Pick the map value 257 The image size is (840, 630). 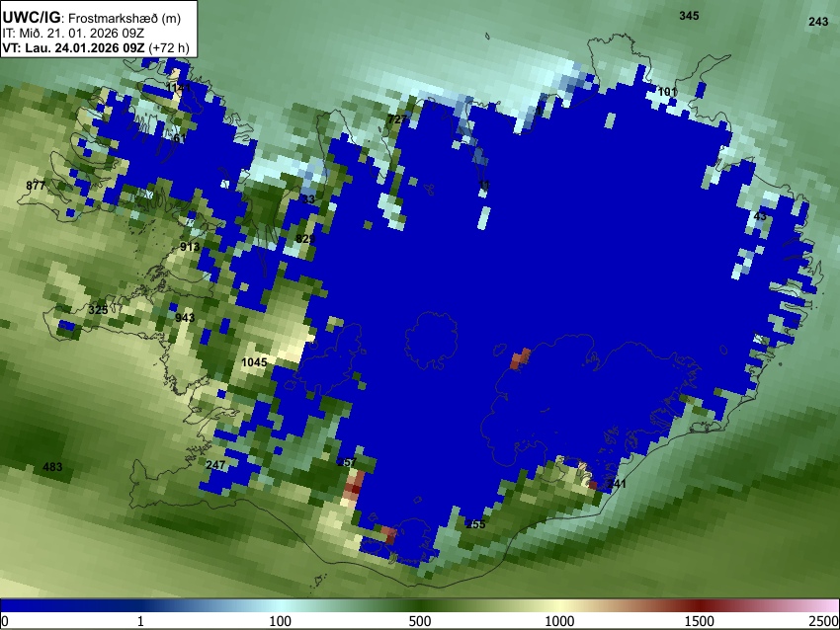pos(347,463)
